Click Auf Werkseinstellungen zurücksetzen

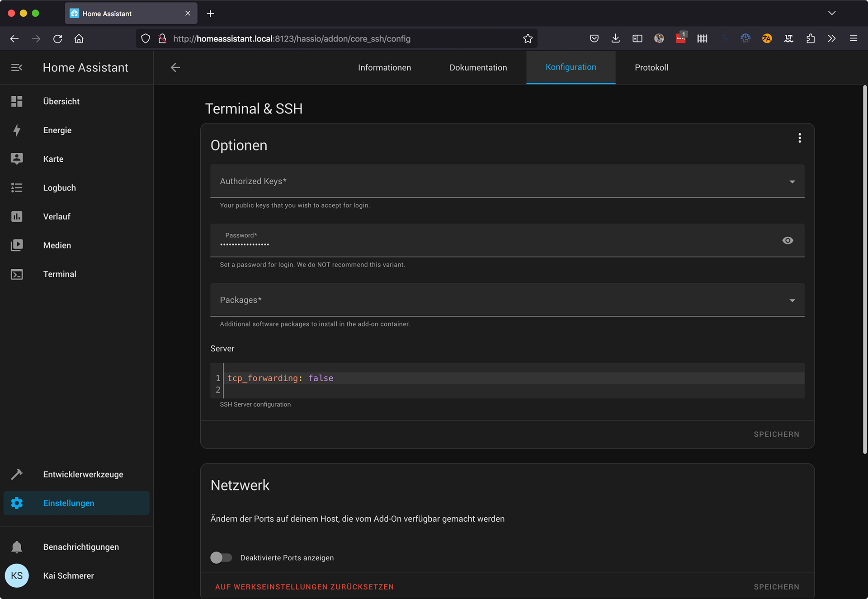(304, 587)
